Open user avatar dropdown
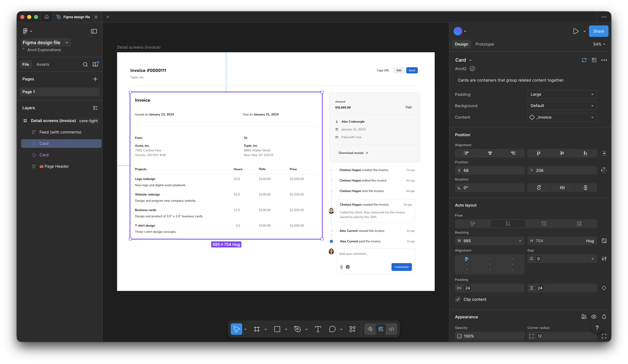The width and height of the screenshot is (628, 364). point(460,31)
